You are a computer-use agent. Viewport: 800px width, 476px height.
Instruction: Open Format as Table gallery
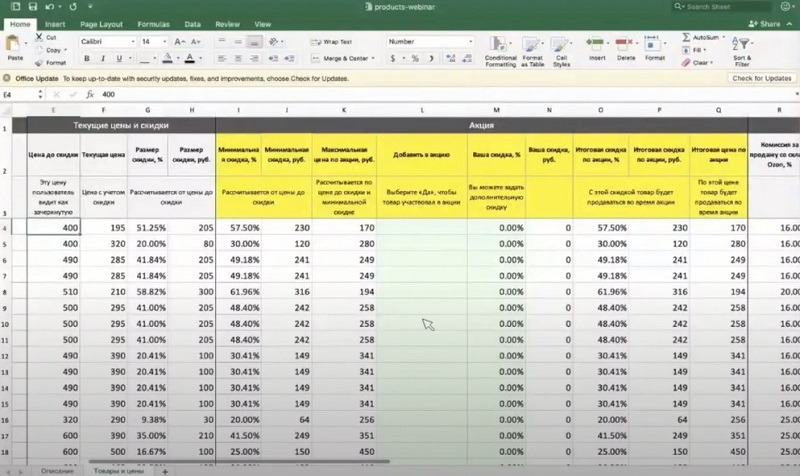531,44
